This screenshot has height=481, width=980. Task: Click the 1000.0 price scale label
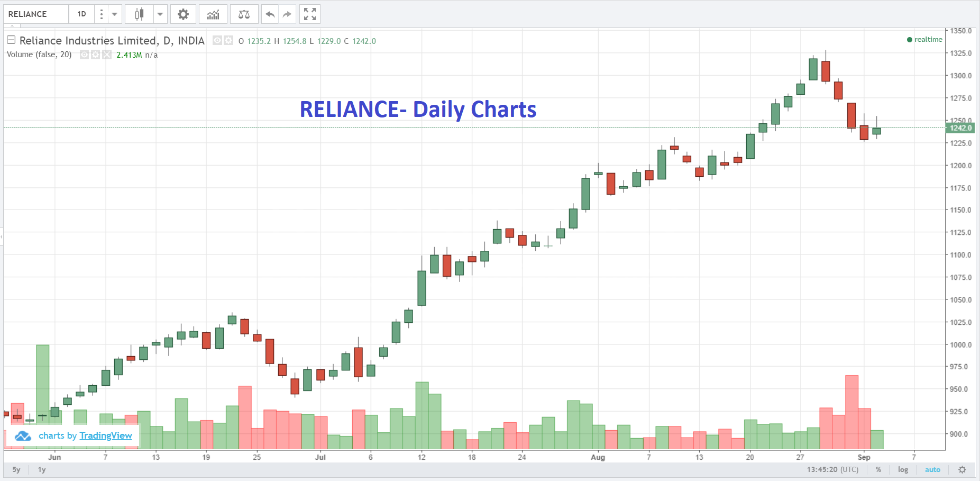961,344
